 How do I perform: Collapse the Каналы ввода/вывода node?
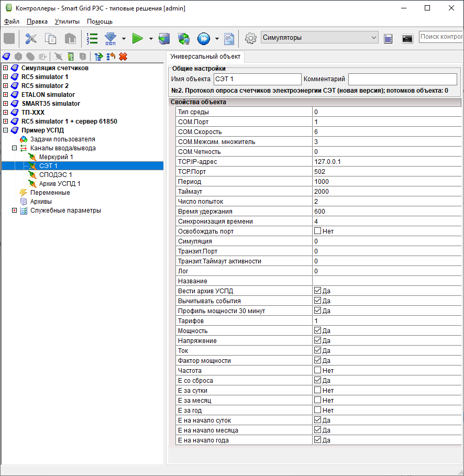tap(15, 148)
